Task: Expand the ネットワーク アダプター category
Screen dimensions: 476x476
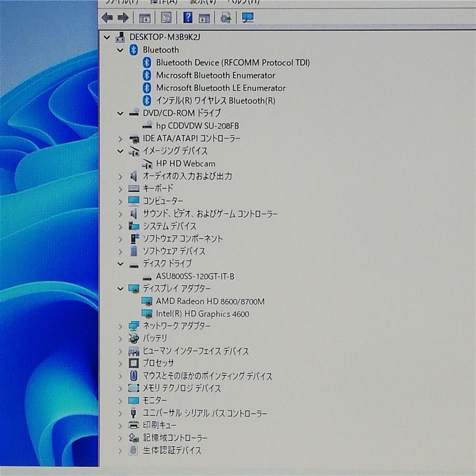Action: point(120,327)
